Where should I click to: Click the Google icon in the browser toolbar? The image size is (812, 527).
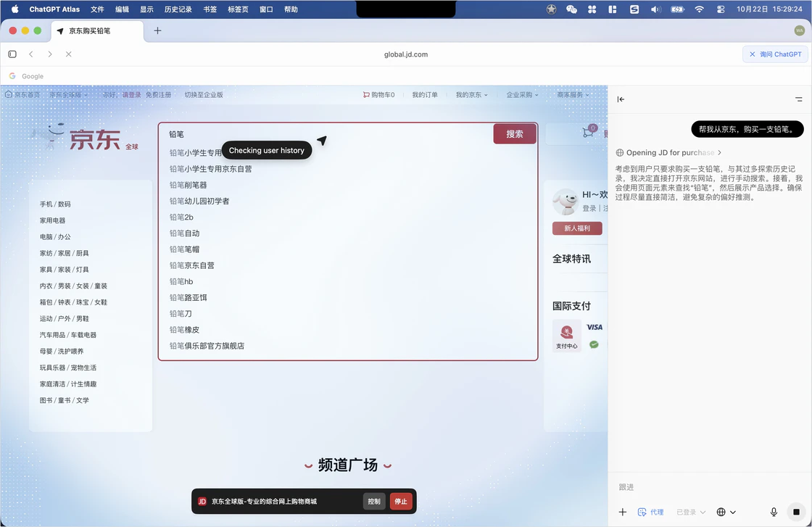(12, 75)
